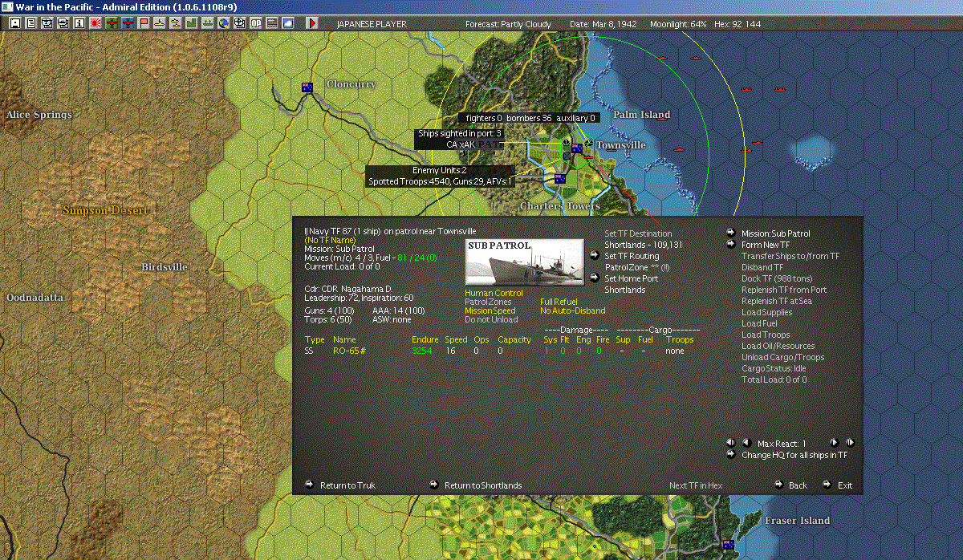The image size is (963, 560).
Task: Click commander CDR Nagahama D.
Action: tap(348, 288)
